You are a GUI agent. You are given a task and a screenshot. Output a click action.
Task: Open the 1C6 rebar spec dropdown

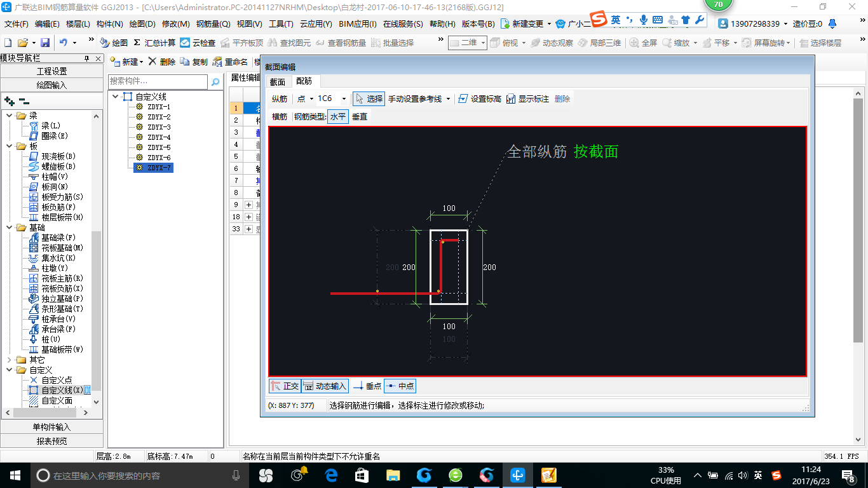click(344, 98)
